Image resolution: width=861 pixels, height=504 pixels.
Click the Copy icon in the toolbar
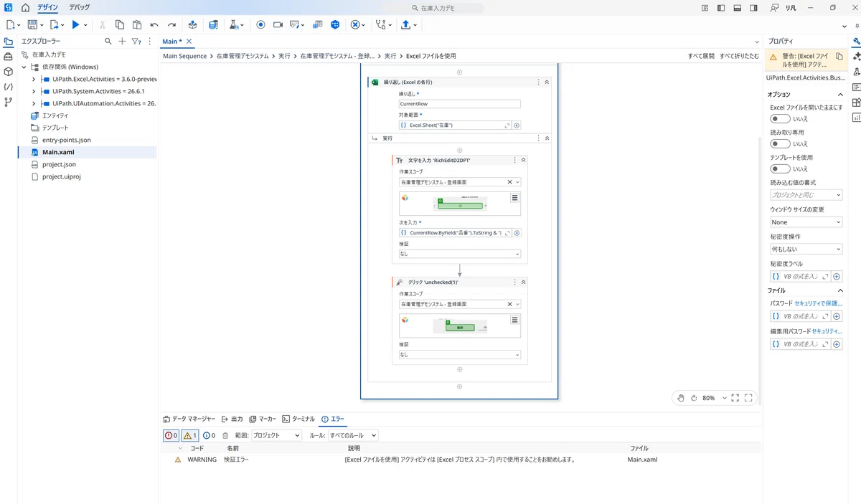[x=120, y=24]
